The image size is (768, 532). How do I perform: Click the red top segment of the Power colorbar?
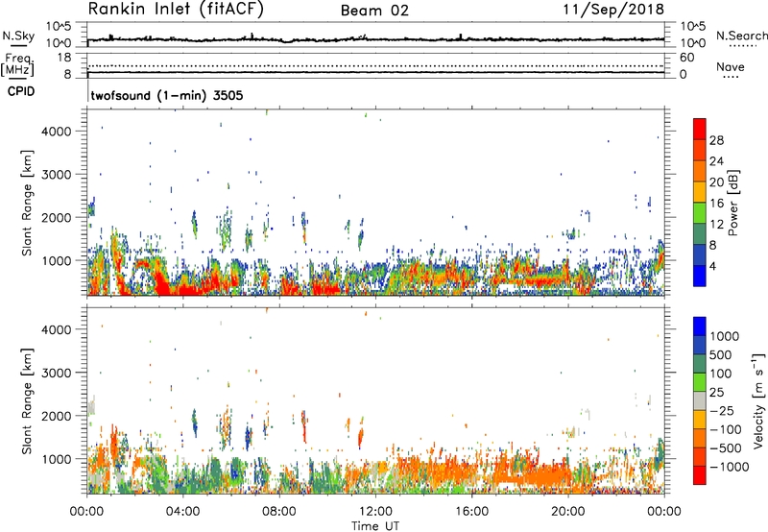[x=700, y=129]
